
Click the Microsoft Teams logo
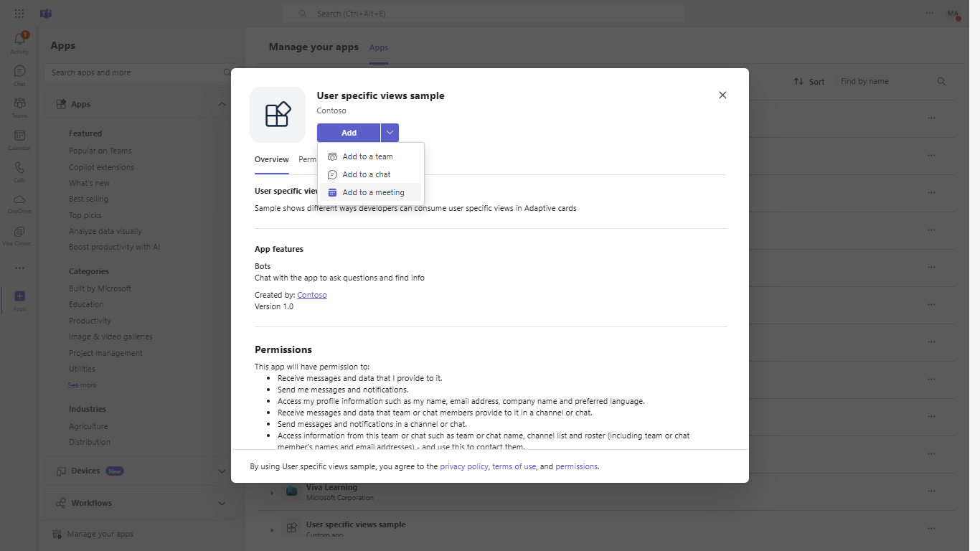(x=46, y=14)
